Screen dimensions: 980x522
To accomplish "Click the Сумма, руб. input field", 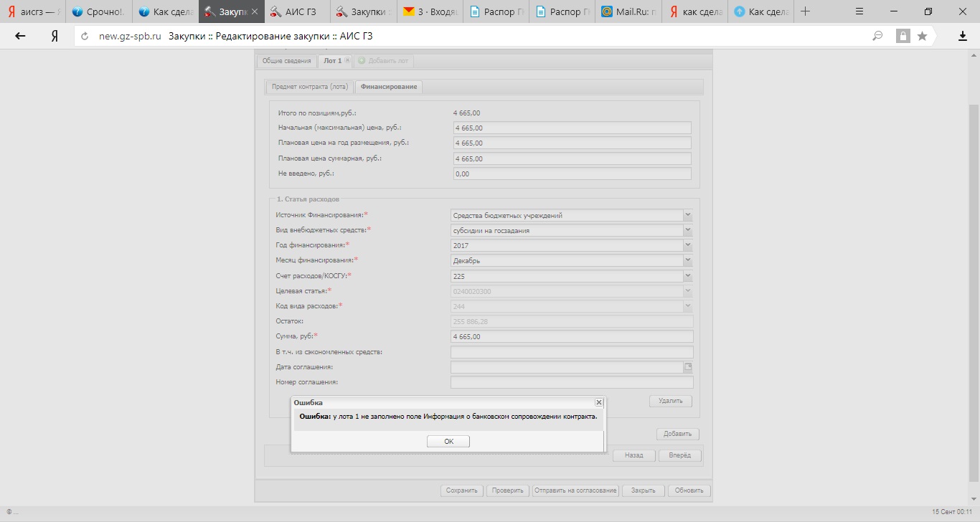I will [x=571, y=336].
